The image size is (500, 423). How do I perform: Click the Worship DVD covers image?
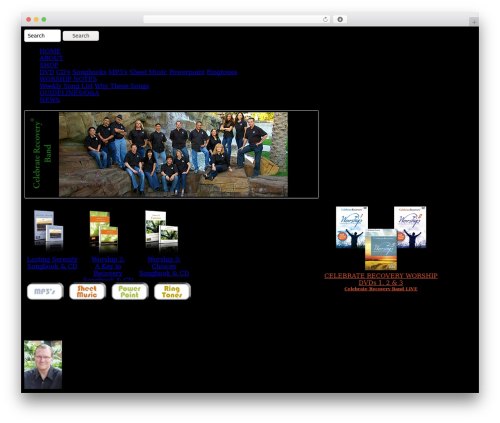[381, 238]
